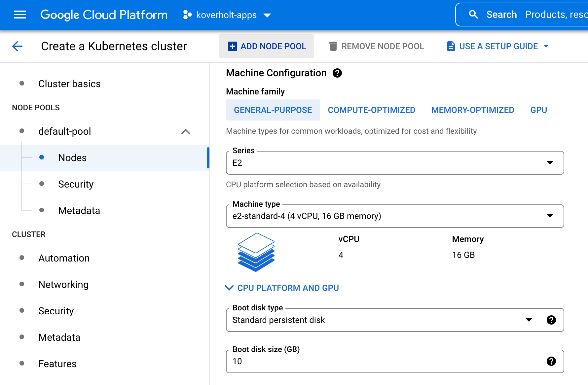Open the Series dropdown
Viewport: 588px width, 385px height.
pos(550,162)
